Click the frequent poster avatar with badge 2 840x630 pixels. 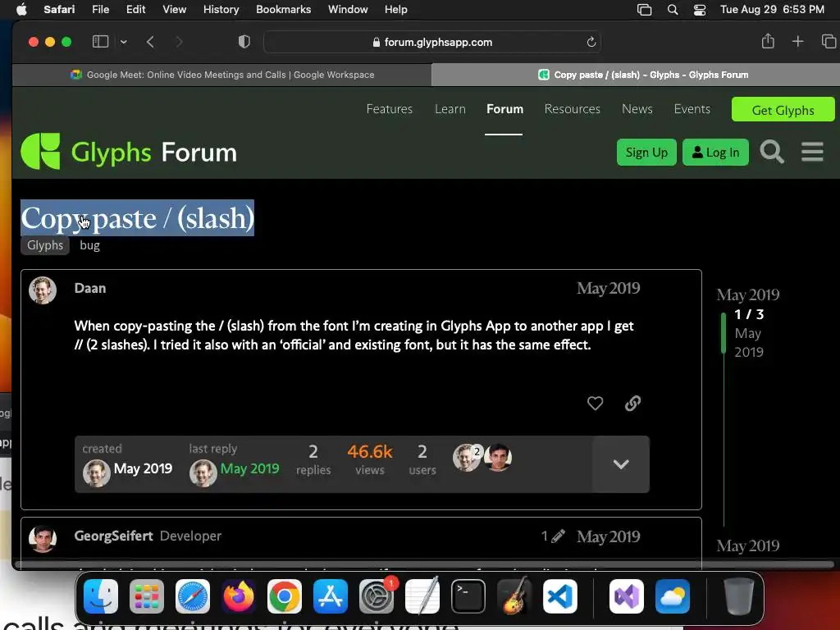pyautogui.click(x=467, y=458)
